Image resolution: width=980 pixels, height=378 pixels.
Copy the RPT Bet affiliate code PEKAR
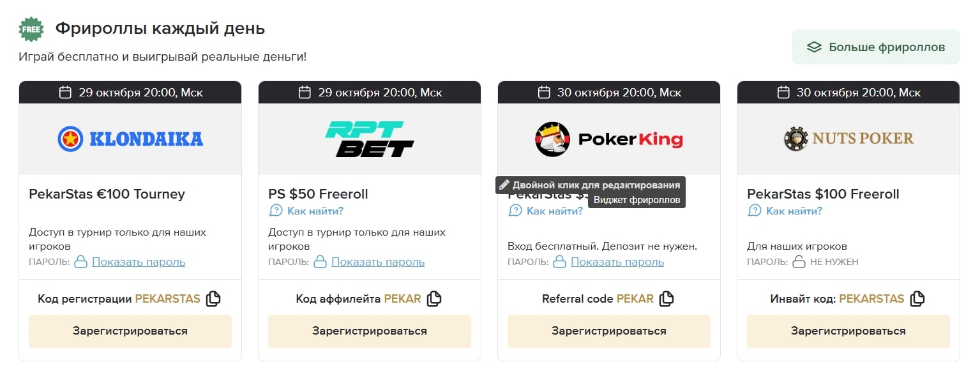[x=434, y=299]
